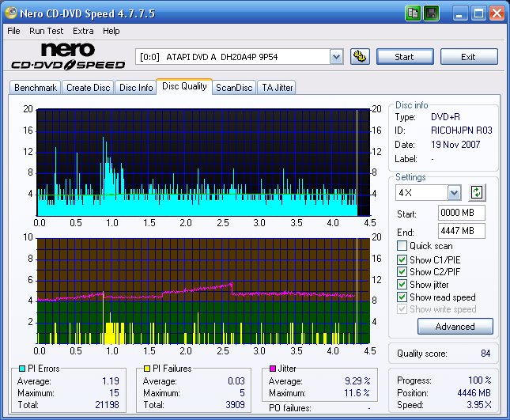Open the 4X speed dropdown
This screenshot has width=510, height=420.
tap(454, 193)
